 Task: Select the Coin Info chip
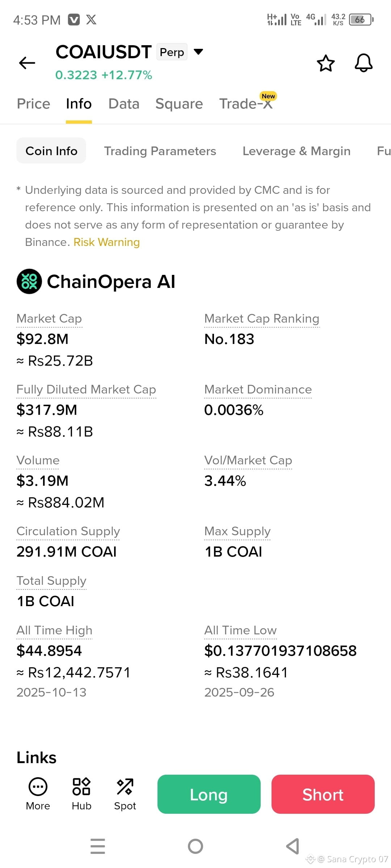(51, 150)
